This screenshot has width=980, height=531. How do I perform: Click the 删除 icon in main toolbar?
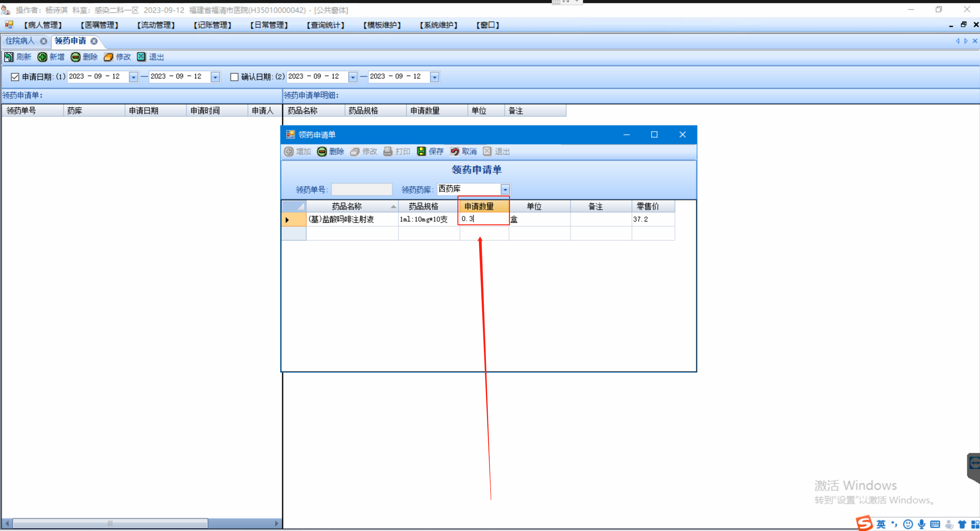pyautogui.click(x=75, y=57)
